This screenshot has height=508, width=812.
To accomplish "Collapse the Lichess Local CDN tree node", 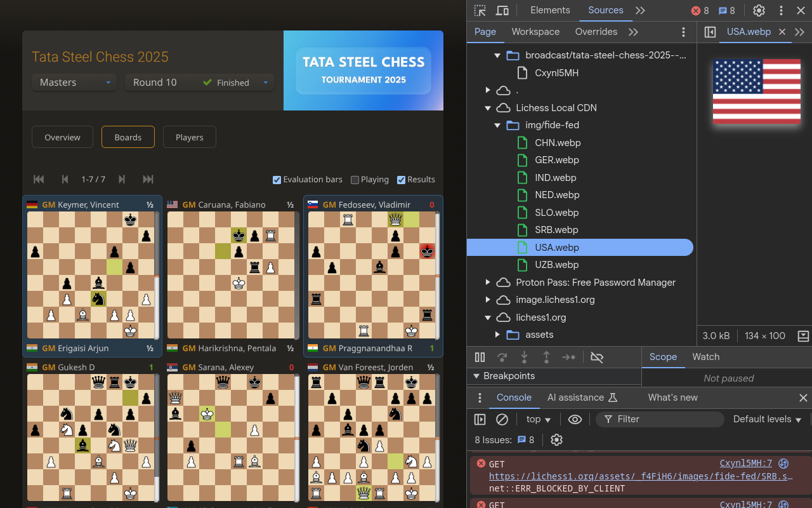I will click(488, 108).
